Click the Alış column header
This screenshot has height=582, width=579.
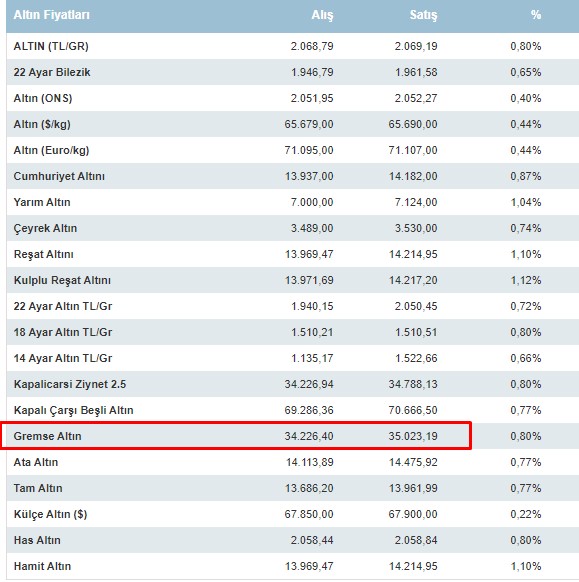(x=322, y=15)
